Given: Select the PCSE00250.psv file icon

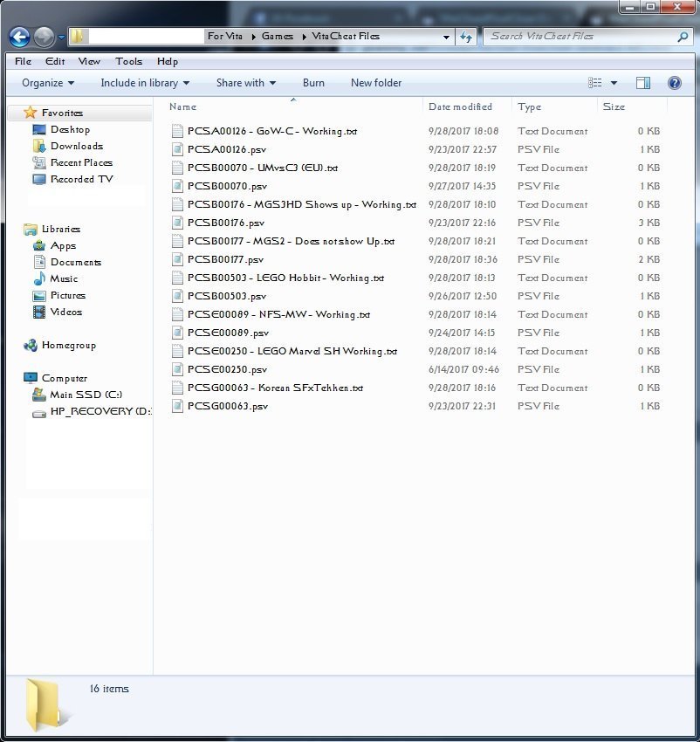Looking at the screenshot, I should point(177,369).
